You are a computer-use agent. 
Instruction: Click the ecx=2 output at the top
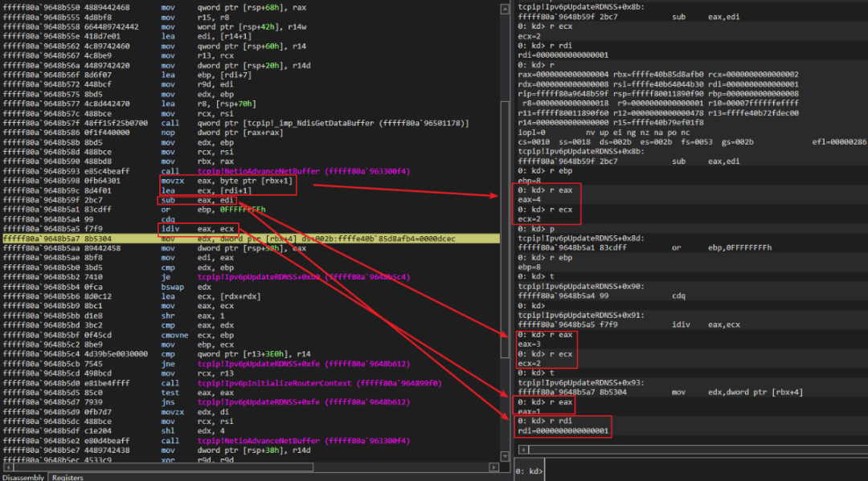529,36
